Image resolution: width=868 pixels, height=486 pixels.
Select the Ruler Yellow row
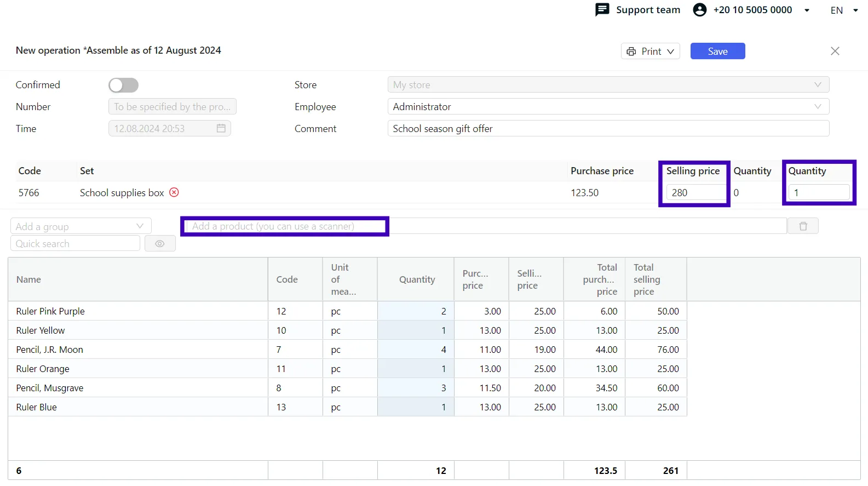pos(347,330)
